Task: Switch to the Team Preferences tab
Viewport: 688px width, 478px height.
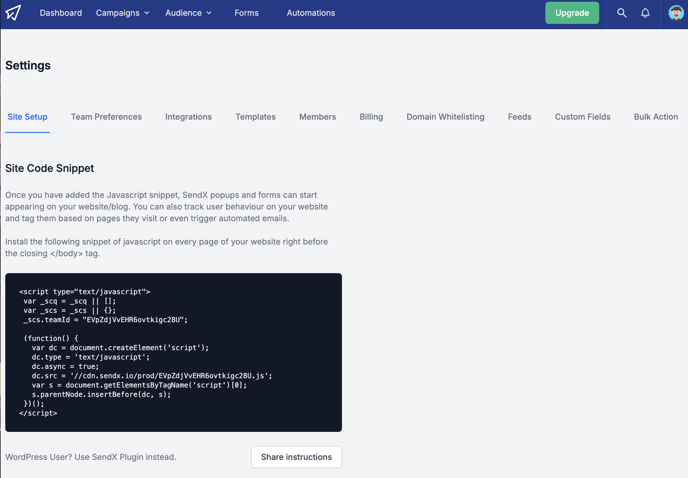Action: click(106, 117)
